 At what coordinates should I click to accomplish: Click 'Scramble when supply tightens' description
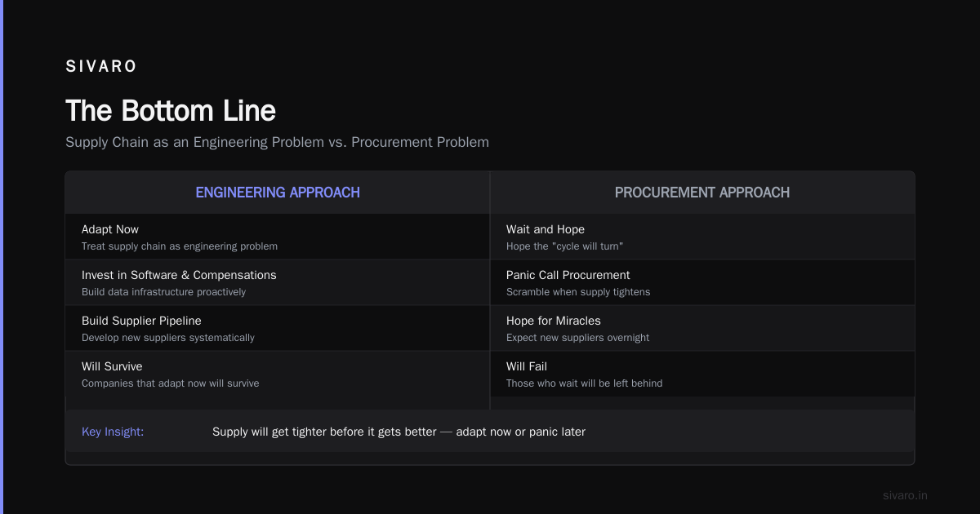(578, 292)
